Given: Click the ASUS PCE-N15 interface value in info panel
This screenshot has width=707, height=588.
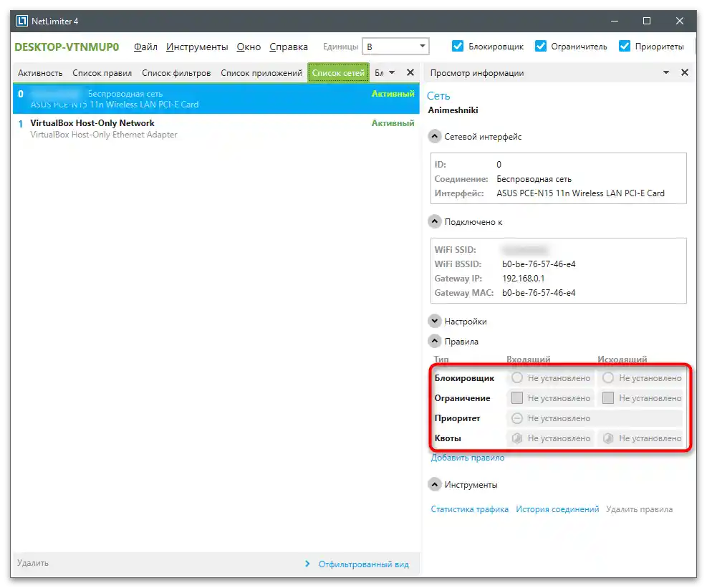Looking at the screenshot, I should (x=580, y=193).
